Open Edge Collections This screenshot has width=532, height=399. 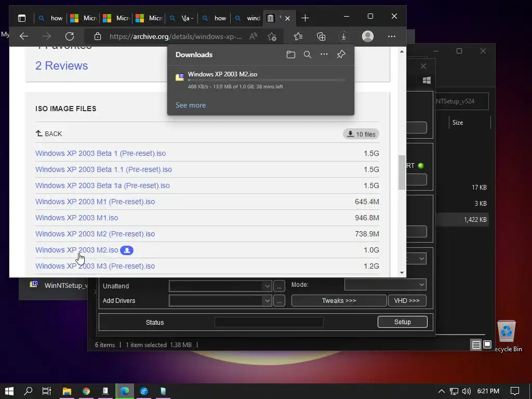pos(321,36)
